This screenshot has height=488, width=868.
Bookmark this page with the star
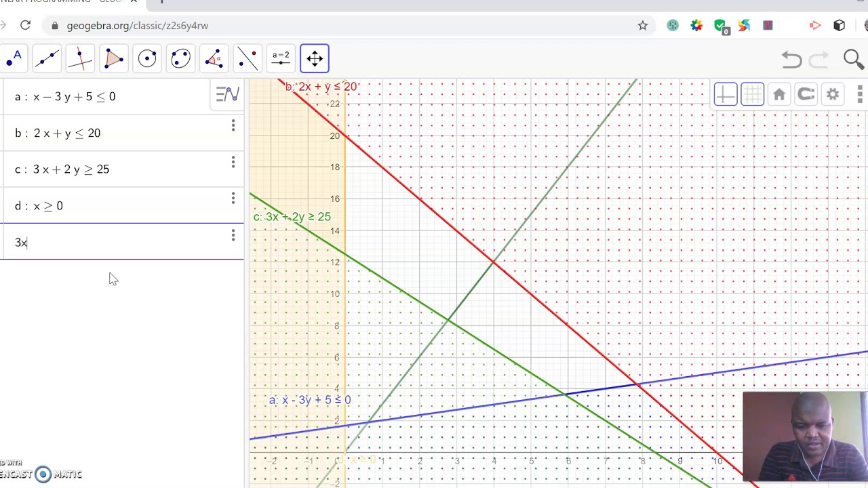(643, 26)
